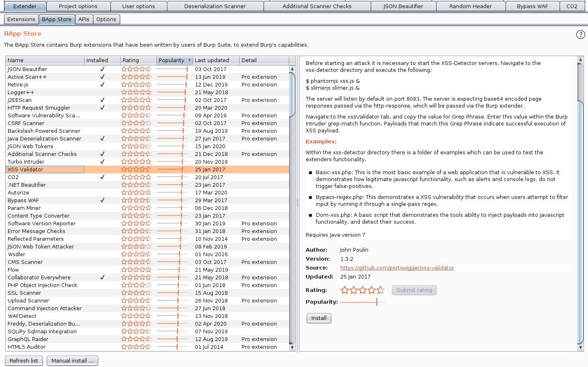This screenshot has width=588, height=367.
Task: Sort by the Rating column header
Action: (138, 60)
